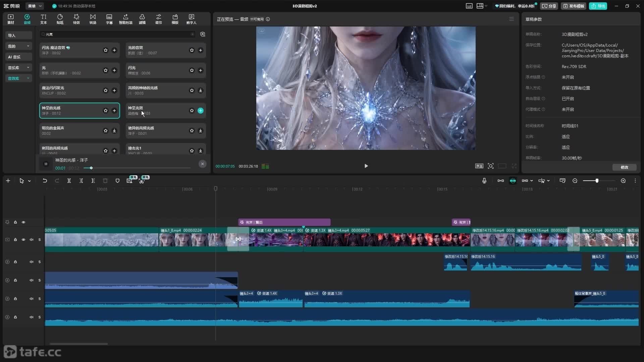Download the 明亮的金属声 sound effect
Image resolution: width=644 pixels, height=362 pixels.
pyautogui.click(x=114, y=131)
